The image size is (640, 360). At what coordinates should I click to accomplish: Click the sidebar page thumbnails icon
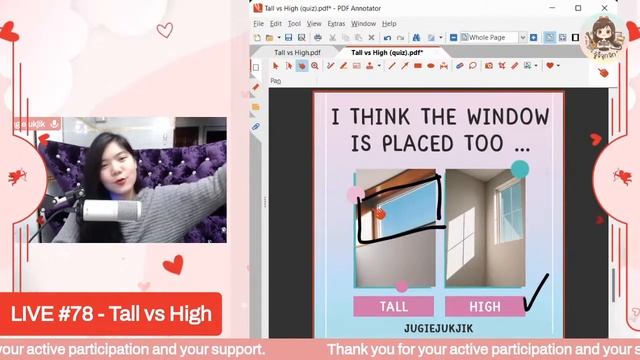click(x=256, y=67)
